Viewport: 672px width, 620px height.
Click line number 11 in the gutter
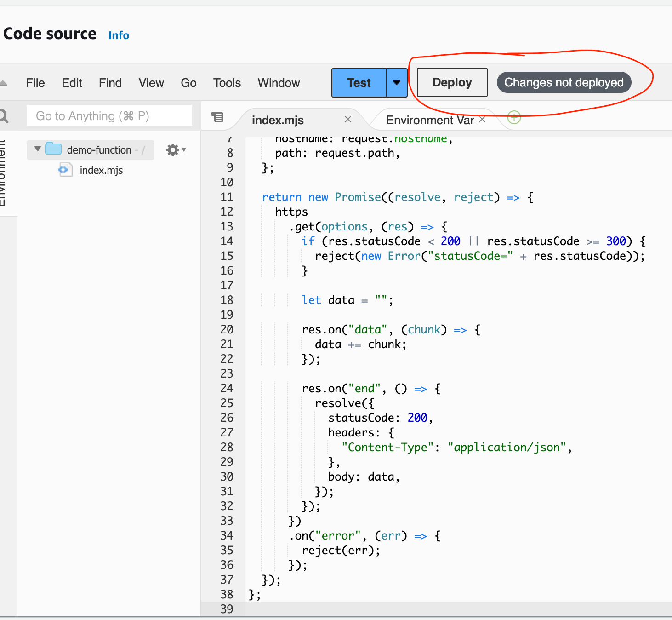click(227, 197)
